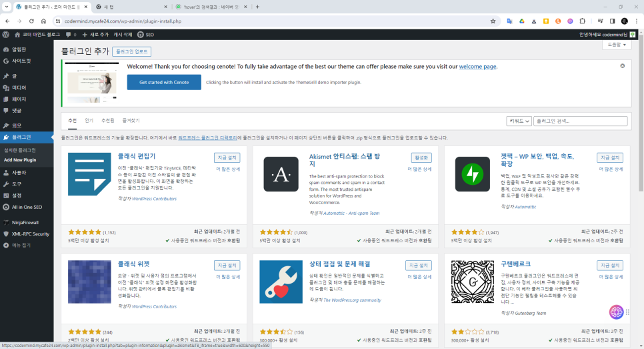Open NinjaFirewall in sidebar
The height and width of the screenshot is (349, 644).
(x=27, y=222)
